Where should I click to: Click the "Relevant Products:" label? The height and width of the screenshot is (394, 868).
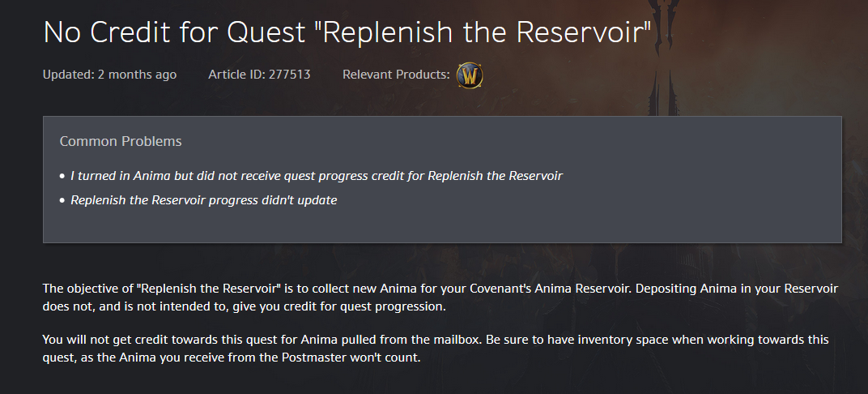[x=396, y=75]
